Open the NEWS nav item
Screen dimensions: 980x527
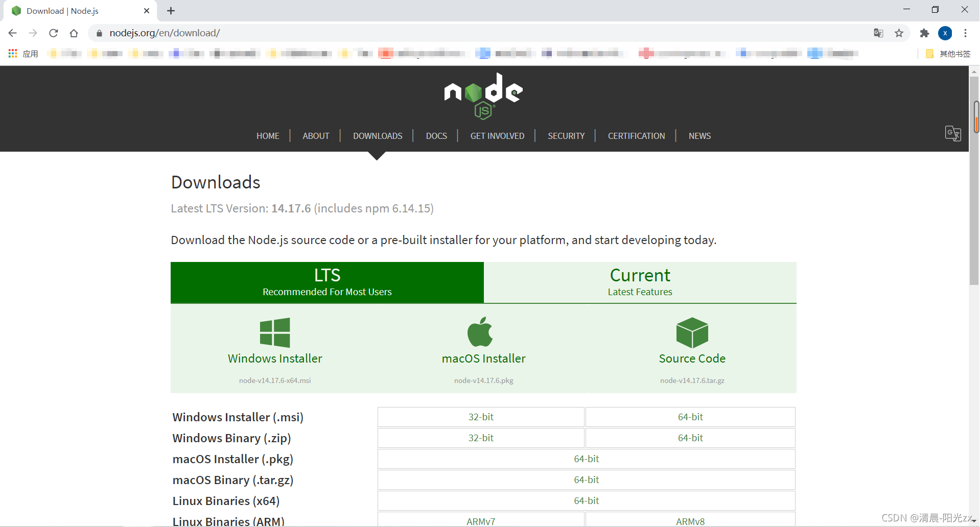click(x=699, y=136)
